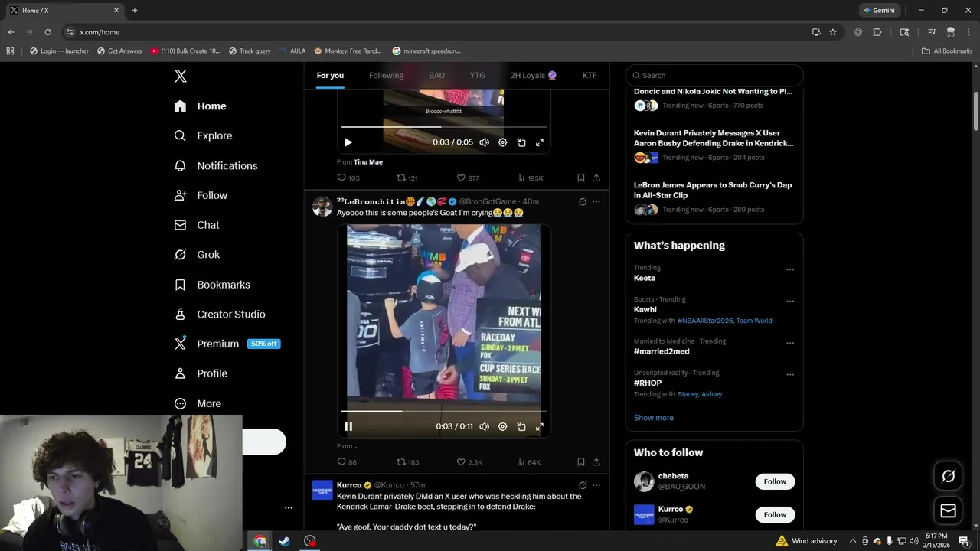Open Steam from the taskbar
The width and height of the screenshot is (980, 551).
(x=284, y=541)
